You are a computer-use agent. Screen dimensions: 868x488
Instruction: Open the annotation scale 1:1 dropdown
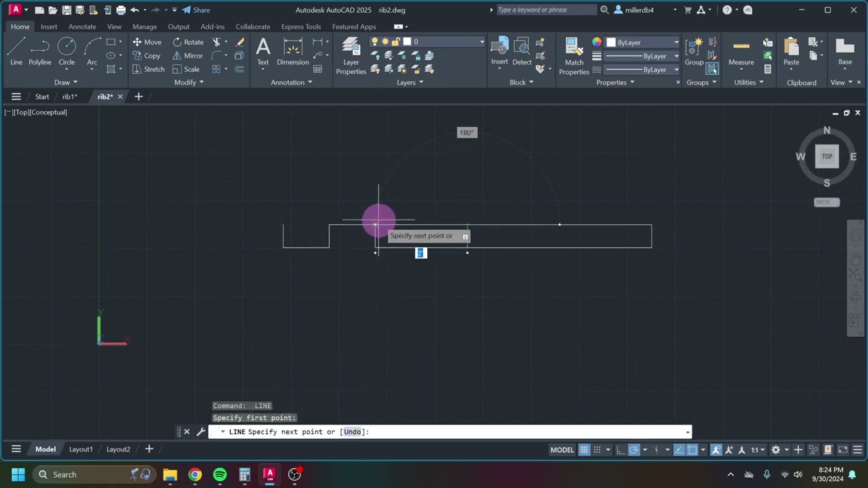[x=757, y=449]
